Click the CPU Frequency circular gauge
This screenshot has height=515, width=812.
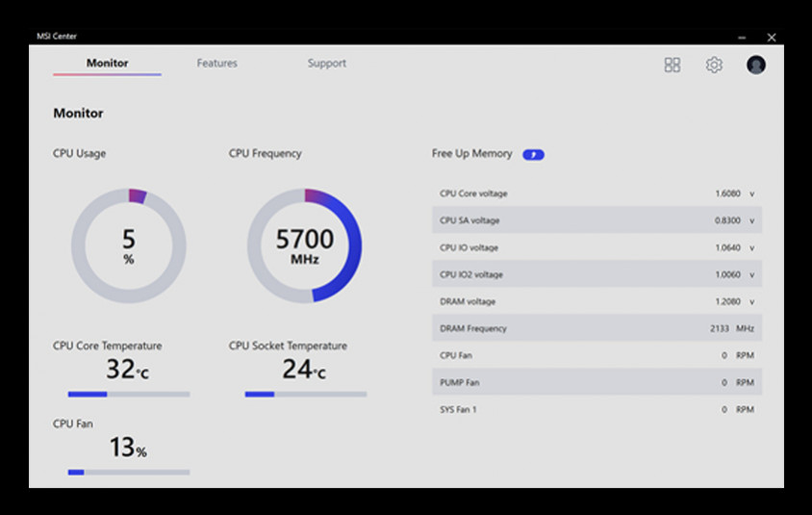click(305, 245)
